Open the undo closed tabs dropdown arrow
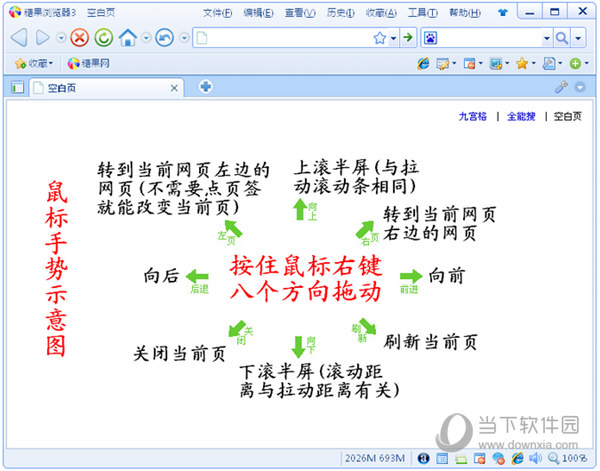The height and width of the screenshot is (471, 600). click(184, 38)
